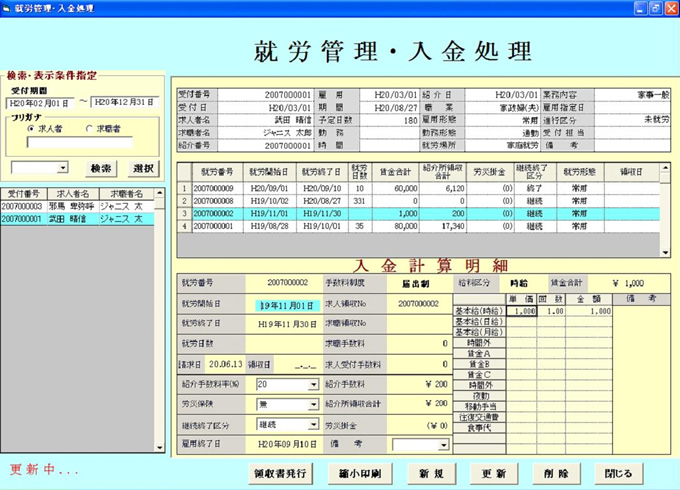
Task: Open the 継続終了区分 dropdown
Action: tap(314, 423)
